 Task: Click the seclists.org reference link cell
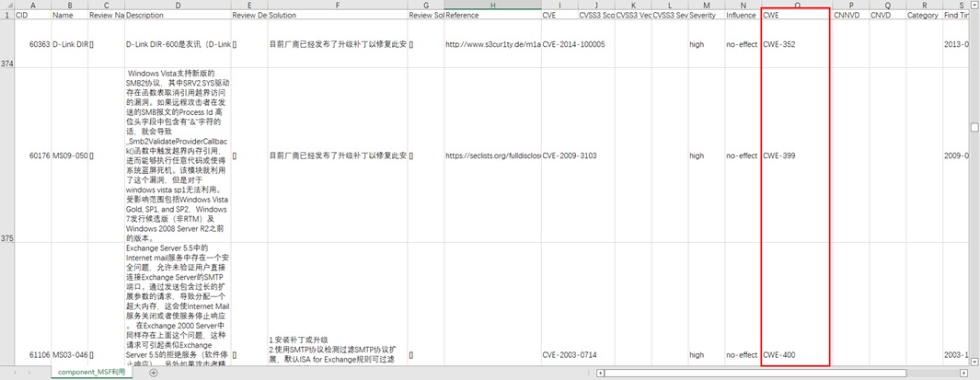492,155
